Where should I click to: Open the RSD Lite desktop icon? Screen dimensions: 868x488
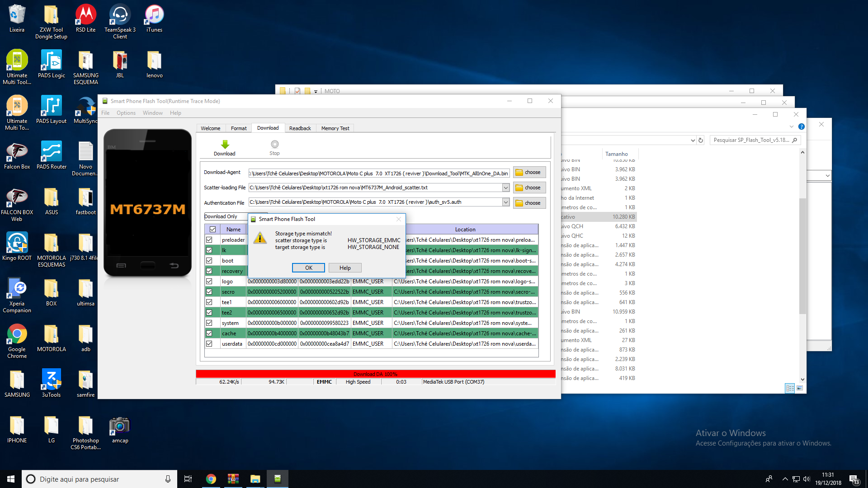coord(85,14)
